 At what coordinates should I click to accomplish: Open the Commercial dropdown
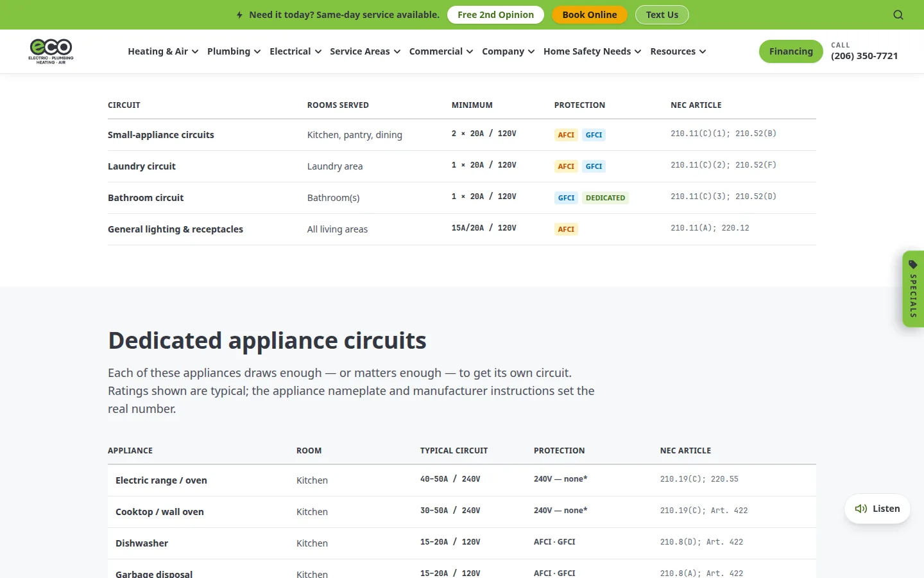pos(441,51)
